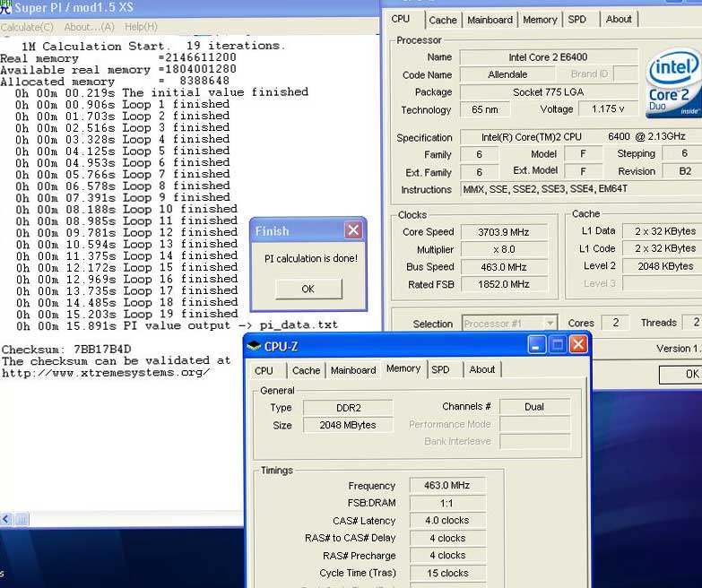Click the Channels # value Dual
The width and height of the screenshot is (702, 588).
point(534,407)
